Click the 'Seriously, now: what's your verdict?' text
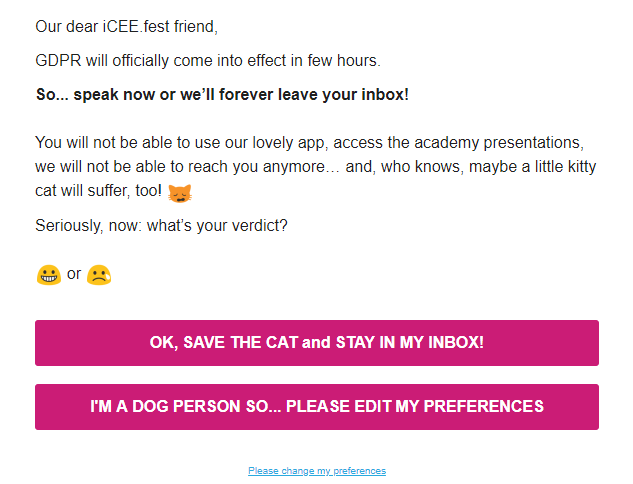 tap(161, 226)
